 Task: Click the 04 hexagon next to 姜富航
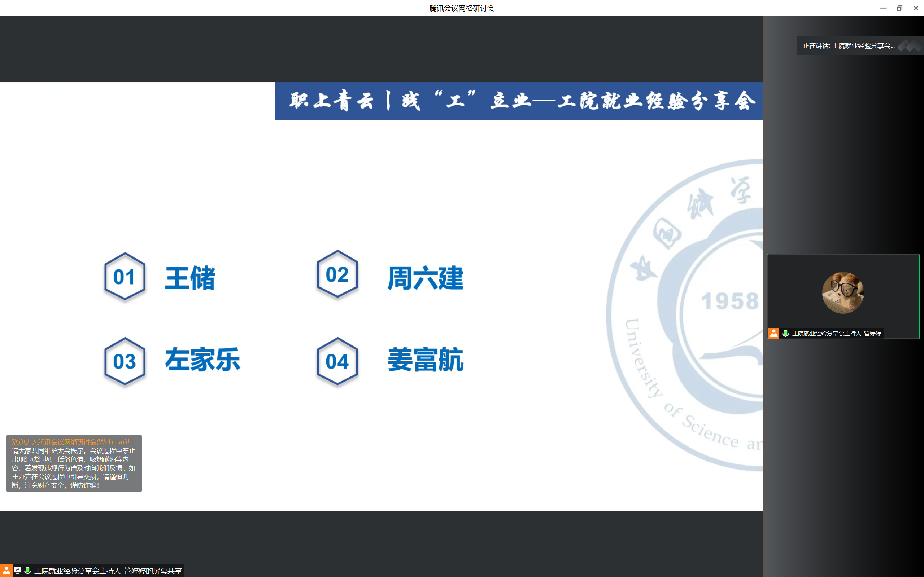point(337,361)
